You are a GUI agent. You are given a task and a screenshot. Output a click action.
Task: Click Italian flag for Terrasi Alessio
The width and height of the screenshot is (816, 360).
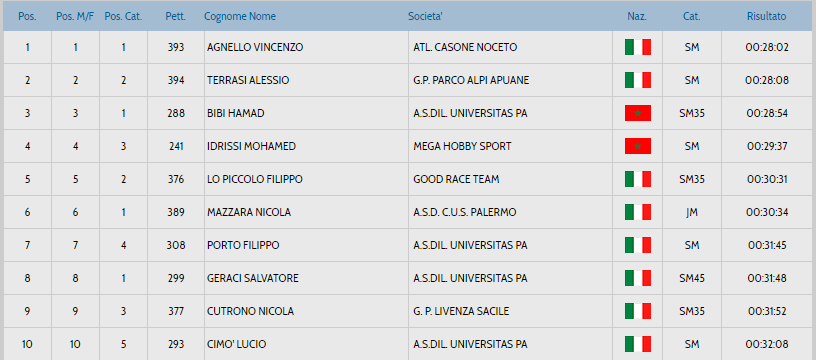[638, 80]
